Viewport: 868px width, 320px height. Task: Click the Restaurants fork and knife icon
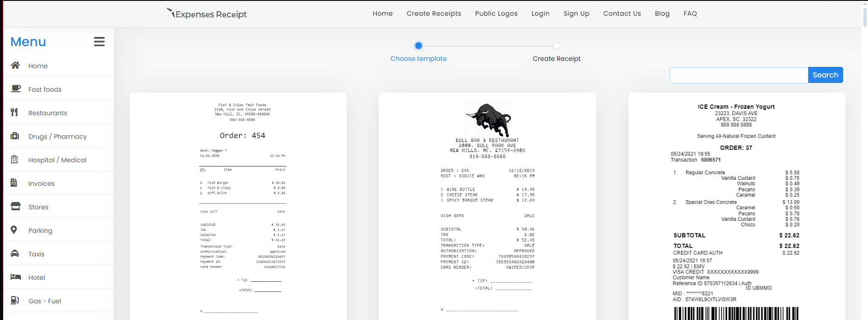coord(14,112)
